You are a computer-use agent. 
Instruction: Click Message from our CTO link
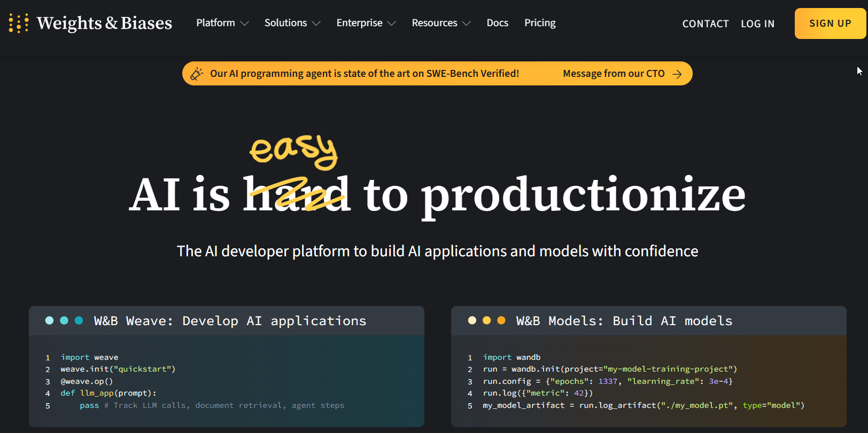[614, 74]
